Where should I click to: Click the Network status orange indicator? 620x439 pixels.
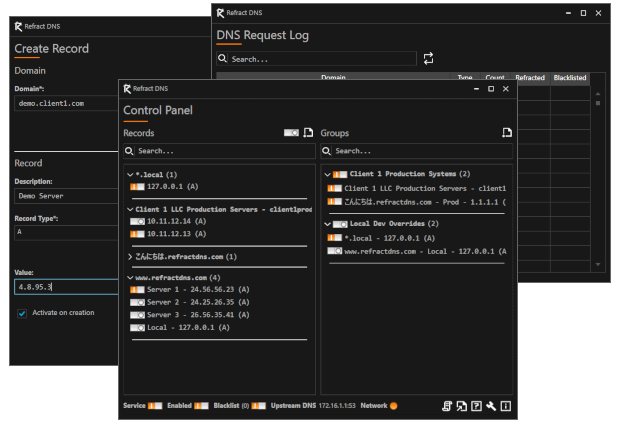coord(393,406)
